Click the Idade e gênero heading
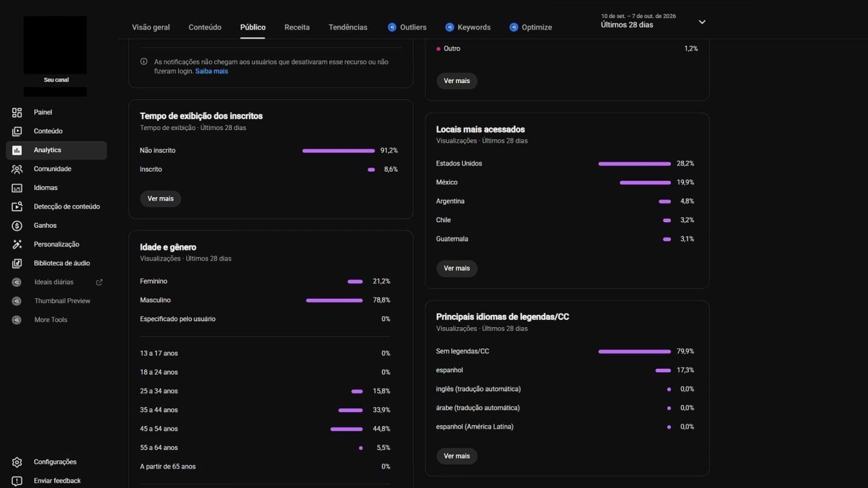Viewport: 868px width, 488px height. [x=168, y=247]
